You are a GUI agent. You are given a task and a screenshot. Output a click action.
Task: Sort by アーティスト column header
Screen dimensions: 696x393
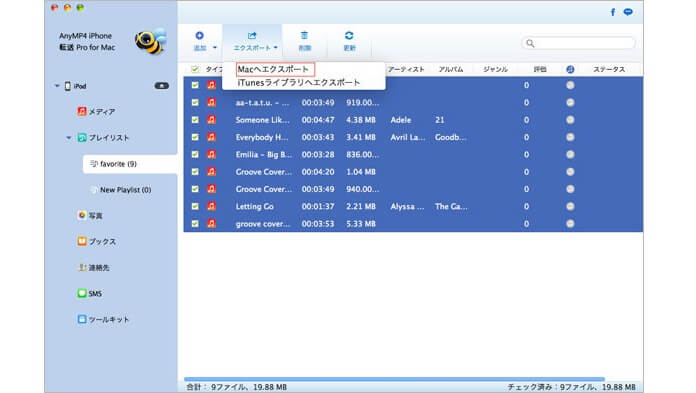click(406, 69)
